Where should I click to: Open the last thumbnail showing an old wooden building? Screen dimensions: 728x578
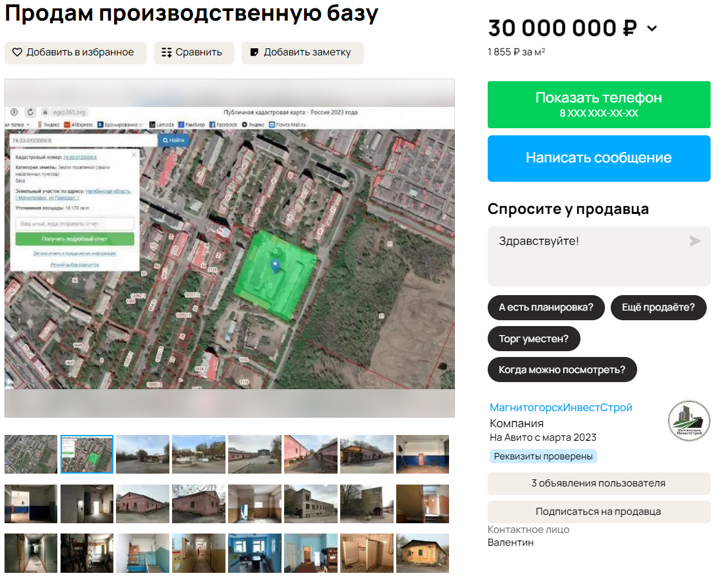coord(422,554)
